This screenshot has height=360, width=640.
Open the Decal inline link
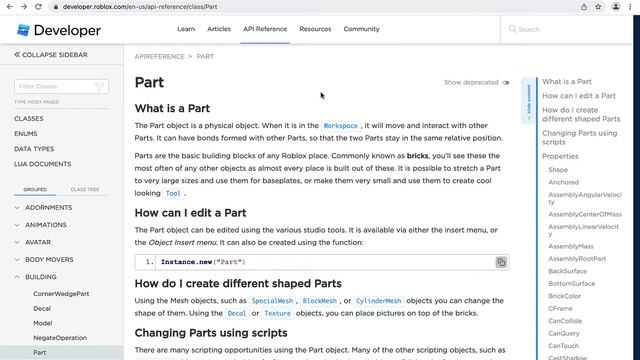coord(237,313)
